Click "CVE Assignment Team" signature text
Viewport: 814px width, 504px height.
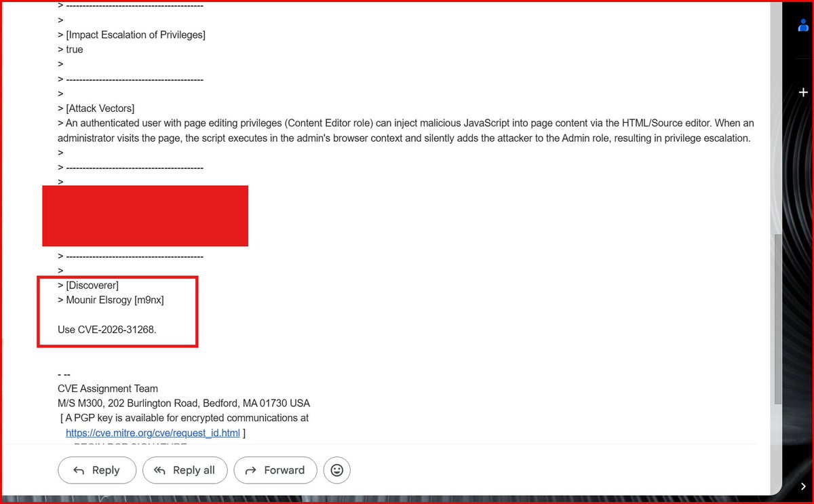(x=108, y=389)
